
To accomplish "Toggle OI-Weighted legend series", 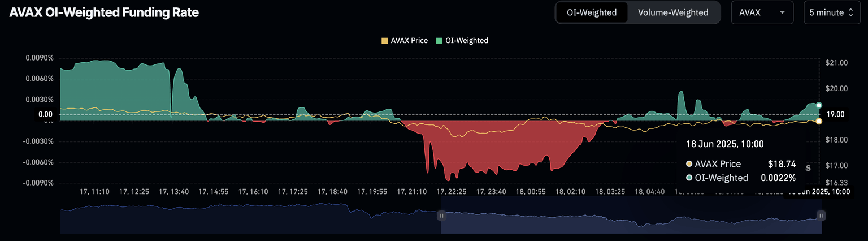I will coord(462,41).
